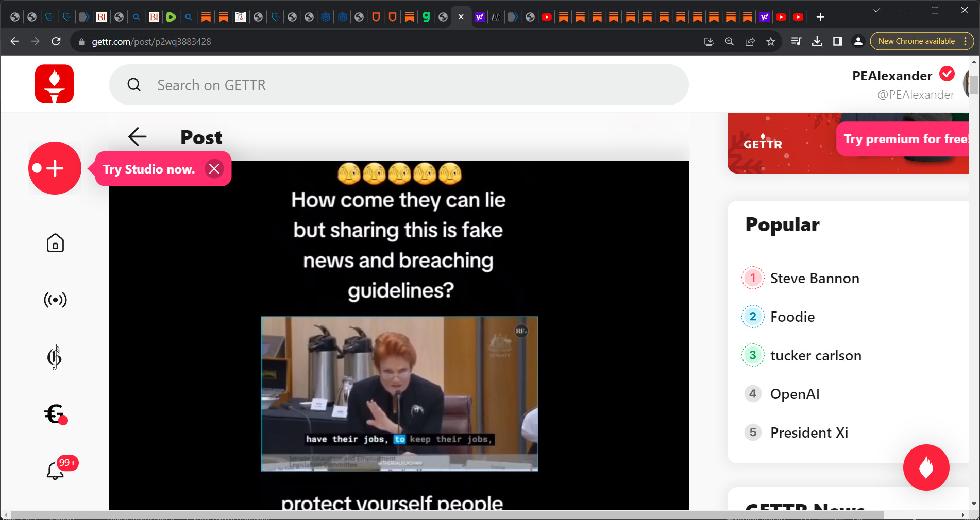The height and width of the screenshot is (520, 980).
Task: Click the scrollbar down arrow at right edge
Action: point(974,504)
